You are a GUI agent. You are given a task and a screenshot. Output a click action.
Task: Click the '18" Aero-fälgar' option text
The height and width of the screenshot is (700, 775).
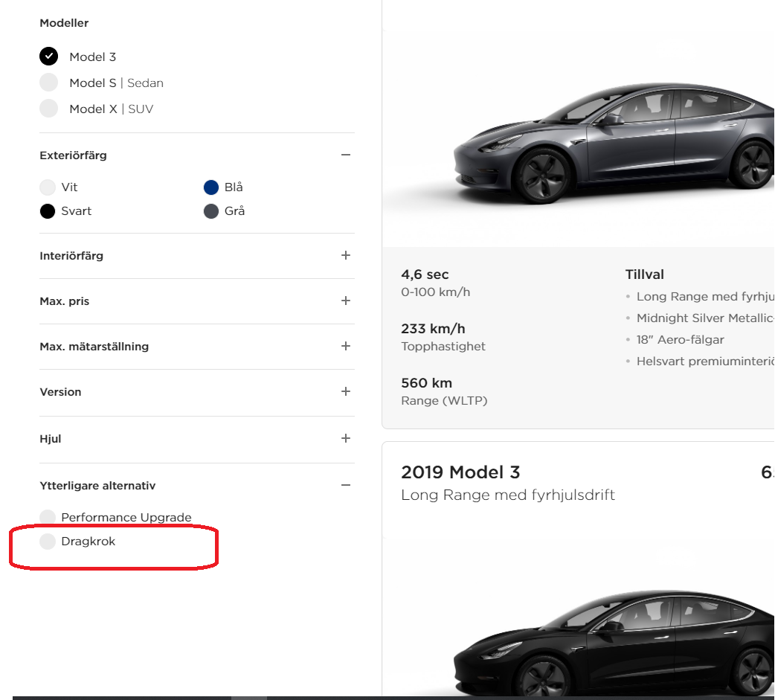point(680,340)
